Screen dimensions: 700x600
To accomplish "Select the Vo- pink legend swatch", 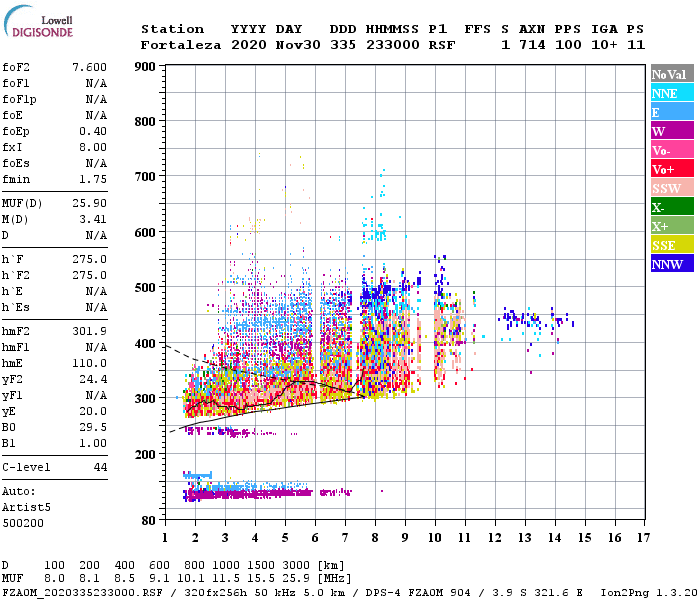I will (x=672, y=150).
